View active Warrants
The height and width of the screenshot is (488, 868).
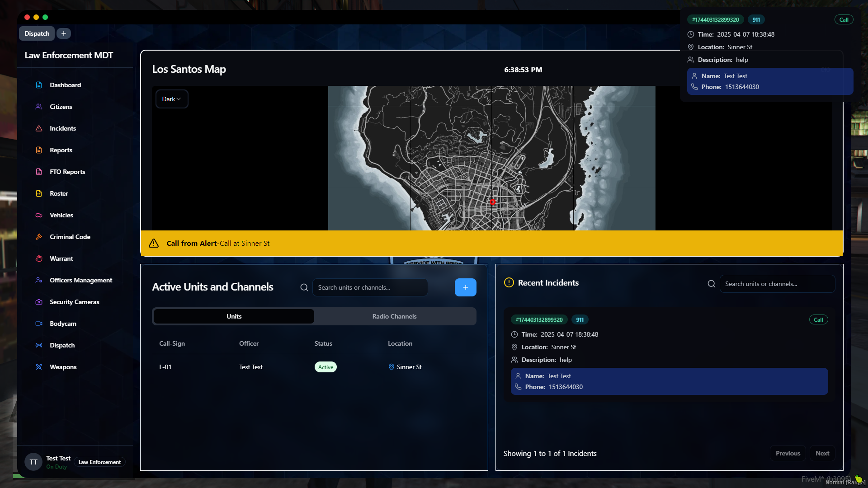[x=61, y=258]
